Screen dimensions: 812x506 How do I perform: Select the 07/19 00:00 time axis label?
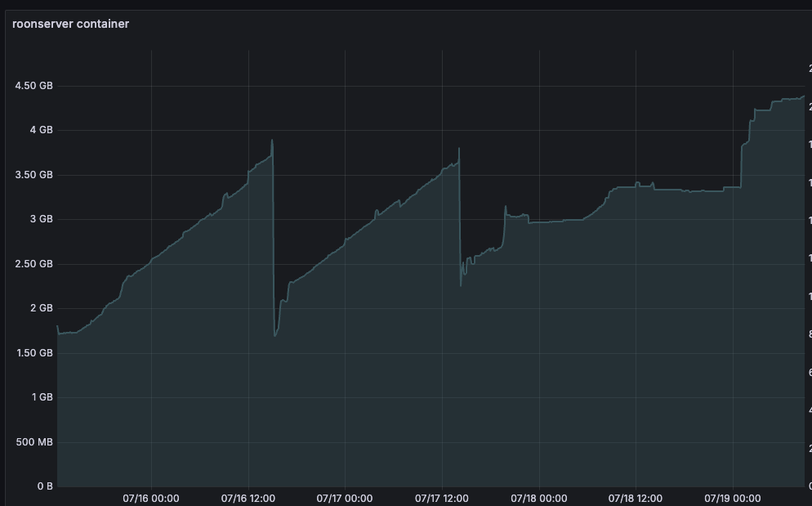point(733,498)
